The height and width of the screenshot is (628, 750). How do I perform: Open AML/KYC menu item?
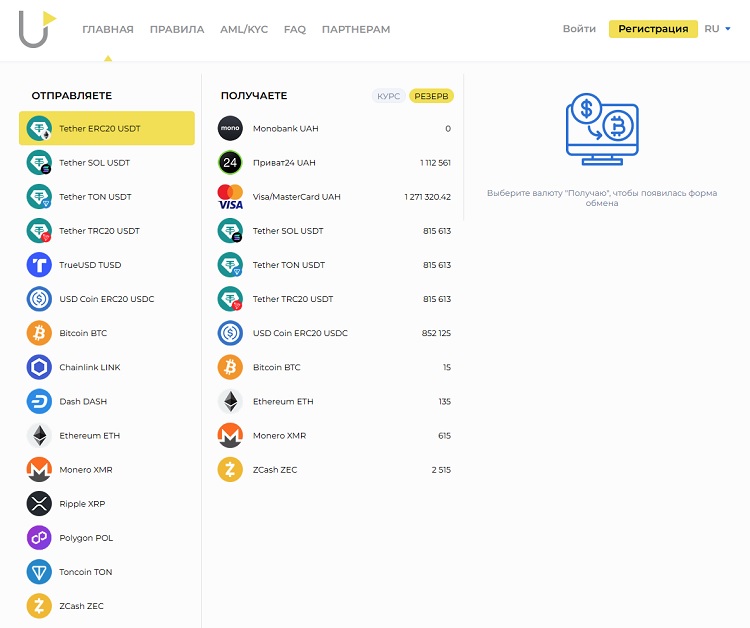pyautogui.click(x=244, y=30)
